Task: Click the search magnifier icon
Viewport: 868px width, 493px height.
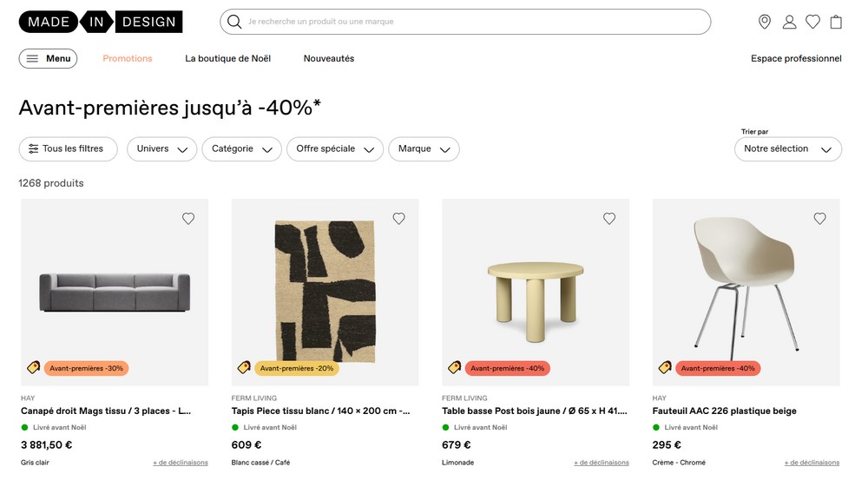Action: pyautogui.click(x=234, y=22)
